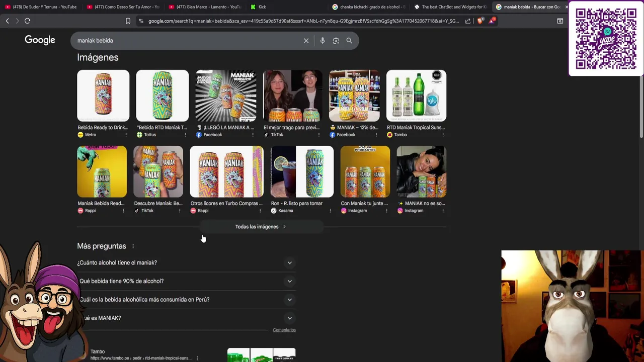Open Rappi yellow background Maniak thumbnail

(x=102, y=172)
